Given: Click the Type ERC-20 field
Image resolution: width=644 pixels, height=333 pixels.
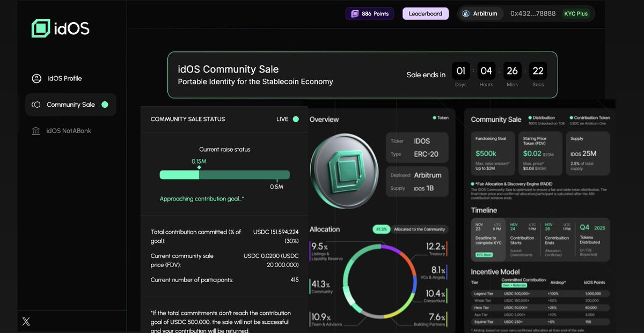Looking at the screenshot, I should coord(418,154).
